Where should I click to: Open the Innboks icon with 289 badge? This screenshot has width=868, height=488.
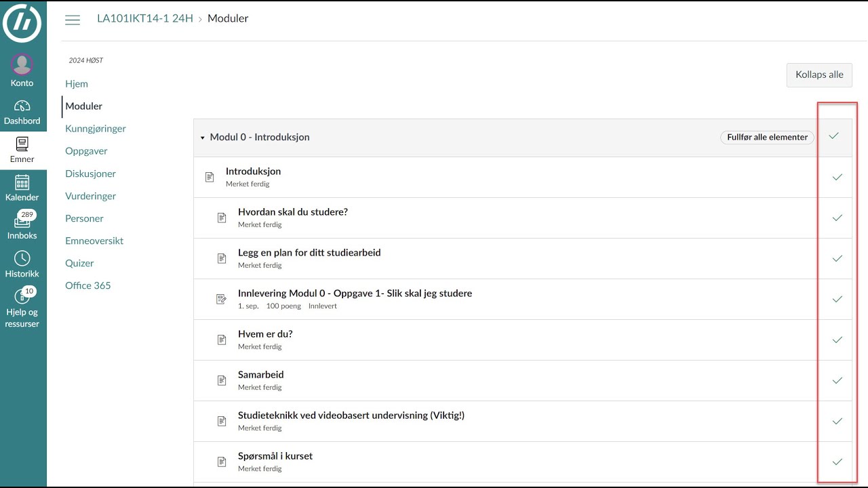pos(22,220)
